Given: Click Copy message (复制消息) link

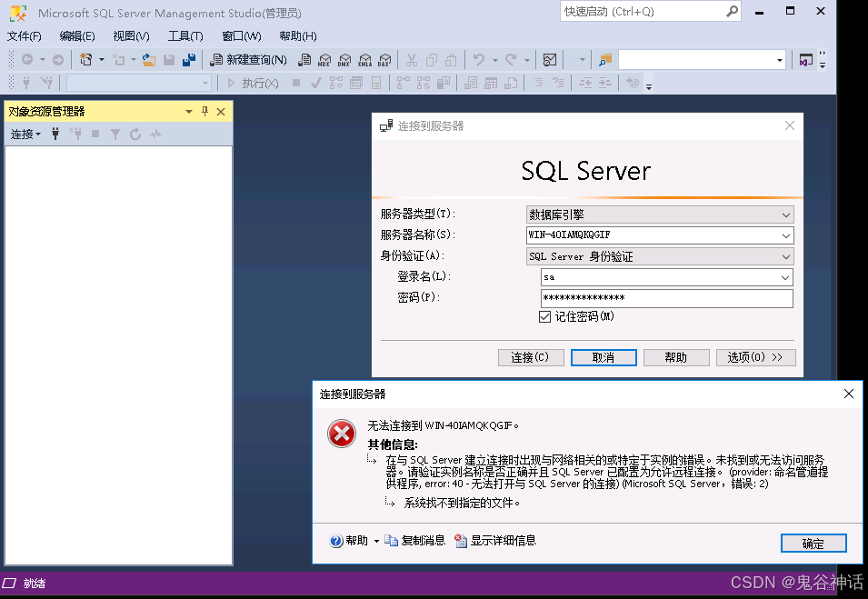Looking at the screenshot, I should coord(415,541).
